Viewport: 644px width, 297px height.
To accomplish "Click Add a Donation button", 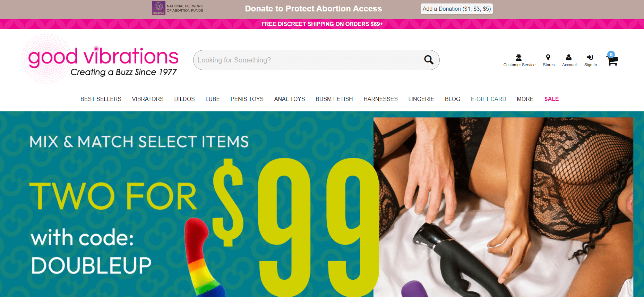I will tap(456, 9).
